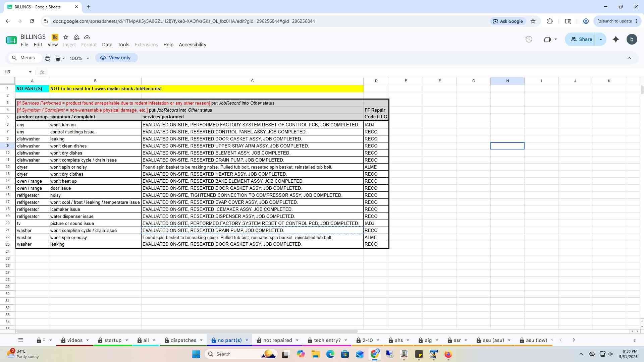Open the all sheets list icon
The height and width of the screenshot is (362, 644).
(21, 340)
